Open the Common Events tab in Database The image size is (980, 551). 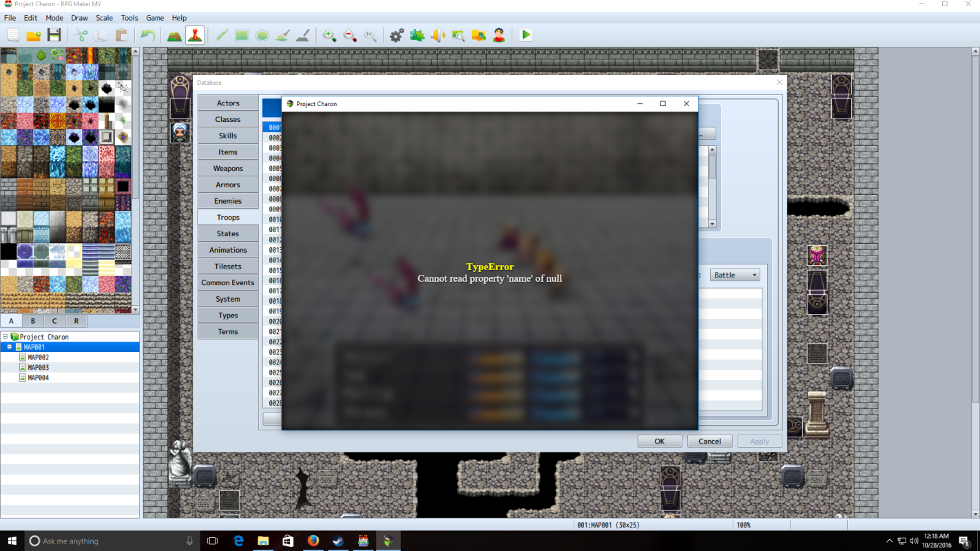point(228,282)
